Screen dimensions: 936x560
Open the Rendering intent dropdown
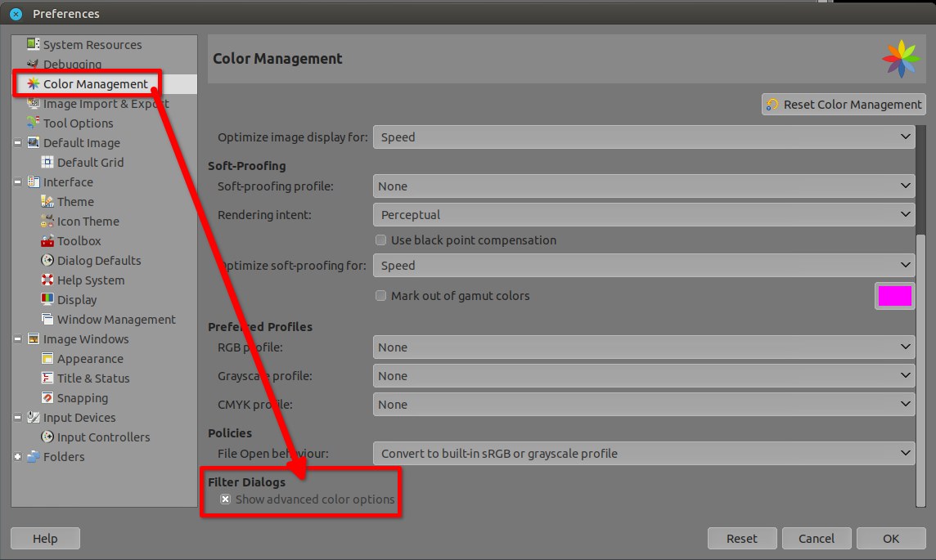pyautogui.click(x=643, y=215)
